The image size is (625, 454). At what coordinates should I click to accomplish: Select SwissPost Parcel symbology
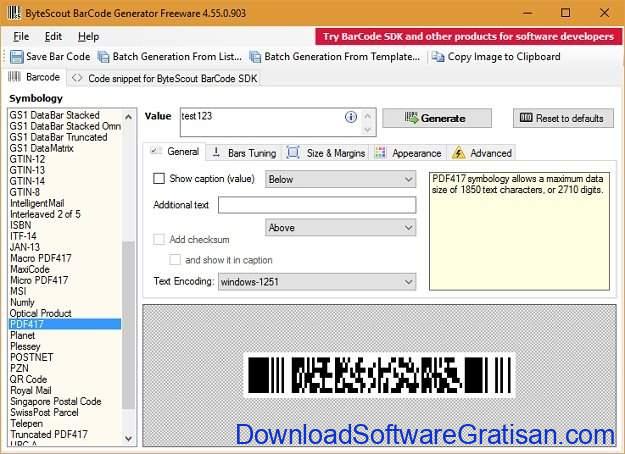(x=44, y=413)
